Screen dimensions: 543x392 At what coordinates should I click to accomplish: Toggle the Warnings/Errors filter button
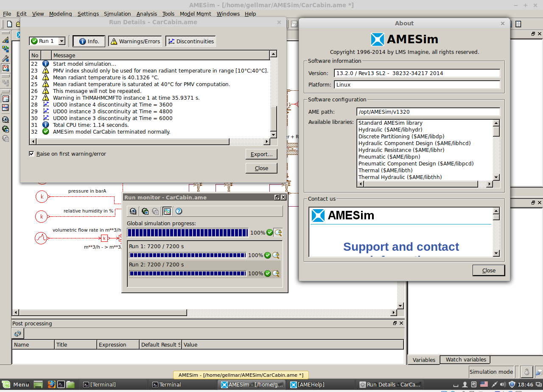tap(136, 41)
